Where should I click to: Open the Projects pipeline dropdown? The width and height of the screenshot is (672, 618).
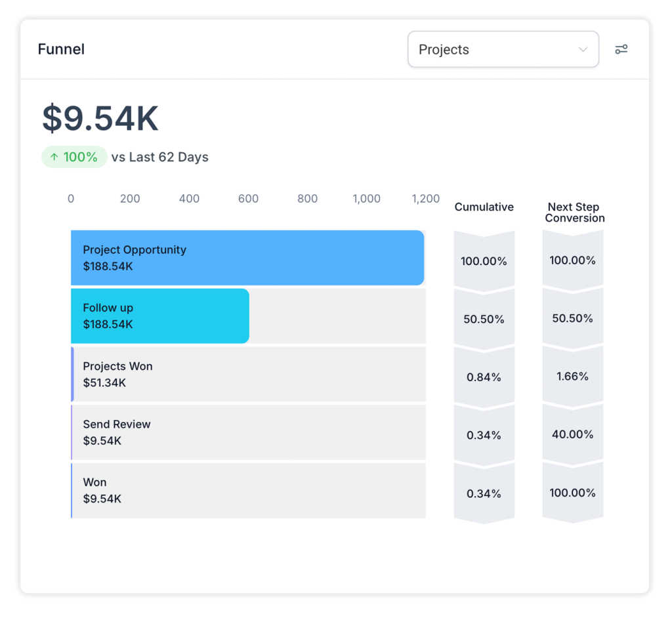point(503,49)
